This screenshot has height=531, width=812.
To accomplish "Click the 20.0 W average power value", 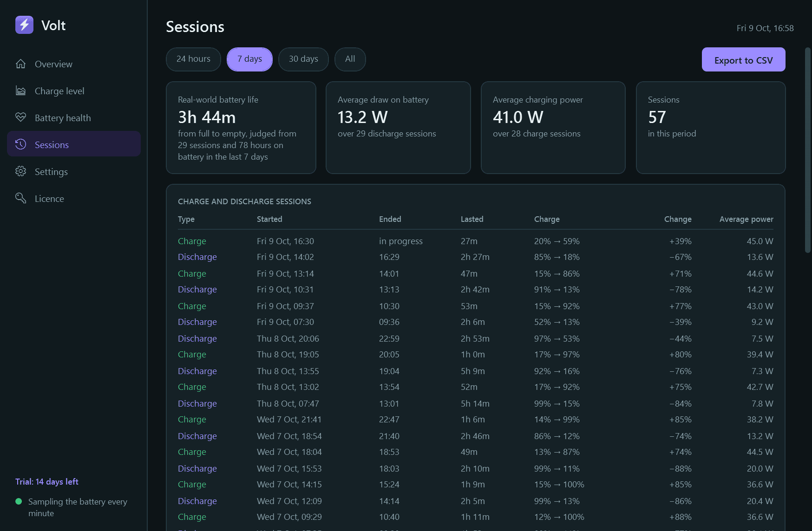I will 760,469.
